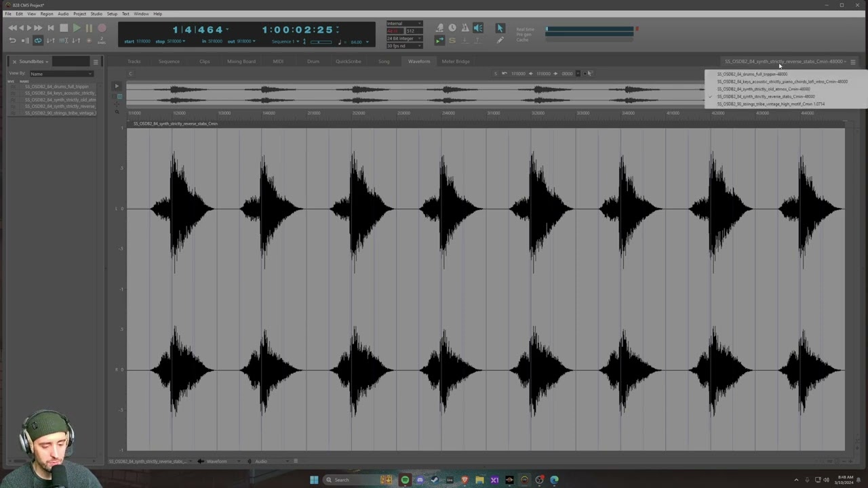The height and width of the screenshot is (488, 868).
Task: Open the View By Name dropdown
Action: tap(61, 73)
